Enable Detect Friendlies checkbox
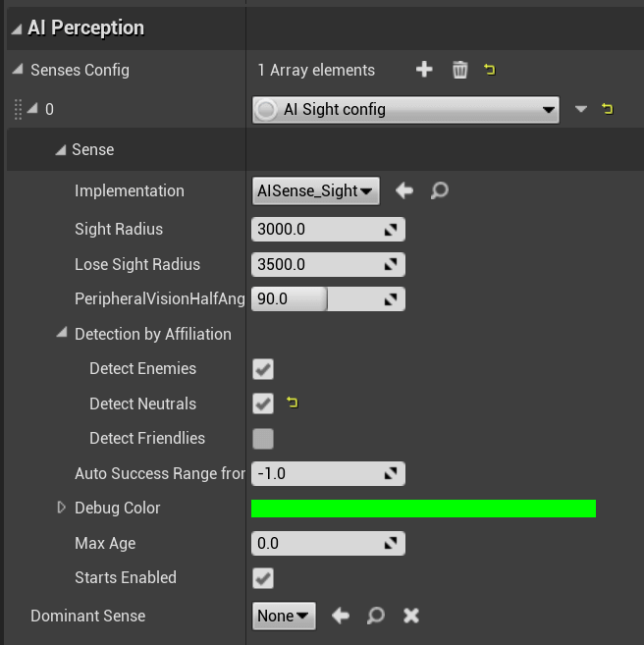 [x=263, y=439]
